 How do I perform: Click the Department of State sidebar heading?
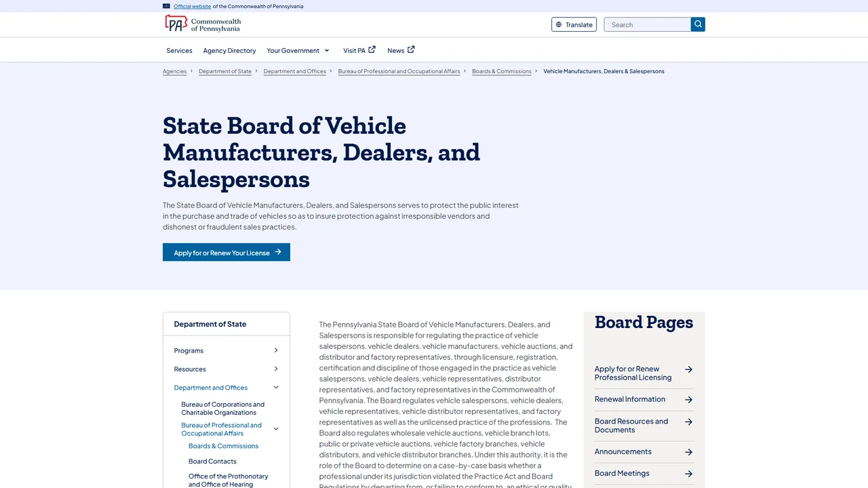pos(210,324)
